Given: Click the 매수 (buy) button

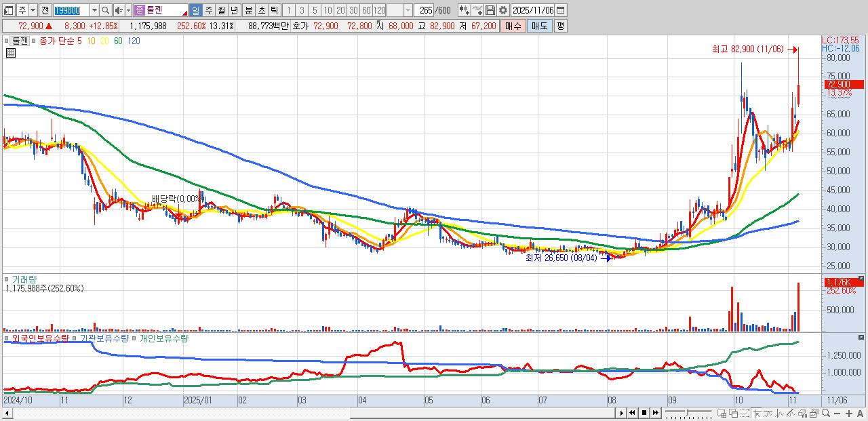Looking at the screenshot, I should [513, 26].
